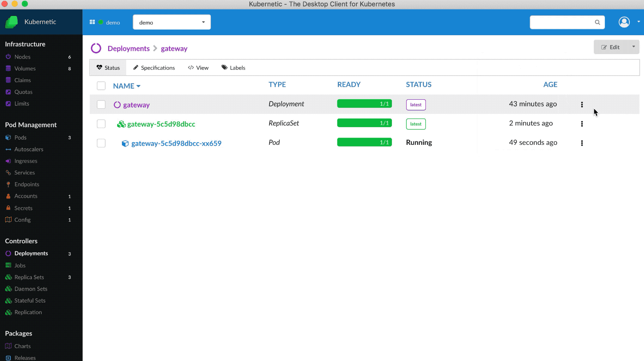The width and height of the screenshot is (644, 361).
Task: Expand the Edit button dropdown arrow
Action: click(633, 47)
